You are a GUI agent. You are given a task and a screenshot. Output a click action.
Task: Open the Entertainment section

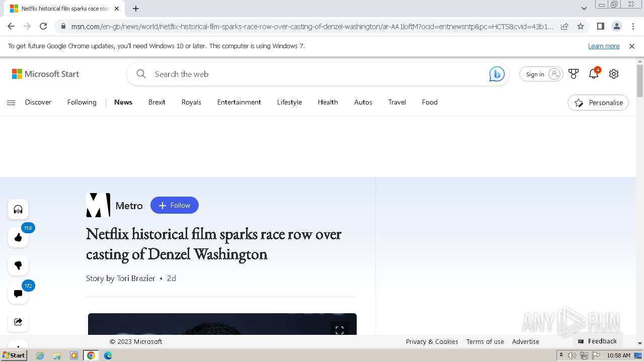pyautogui.click(x=239, y=102)
